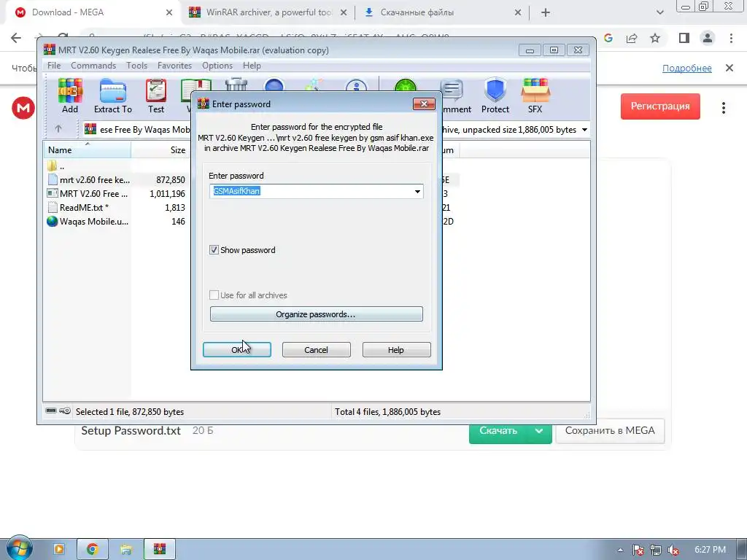747x560 pixels.
Task: Share this page via share icon
Action: pos(632,38)
